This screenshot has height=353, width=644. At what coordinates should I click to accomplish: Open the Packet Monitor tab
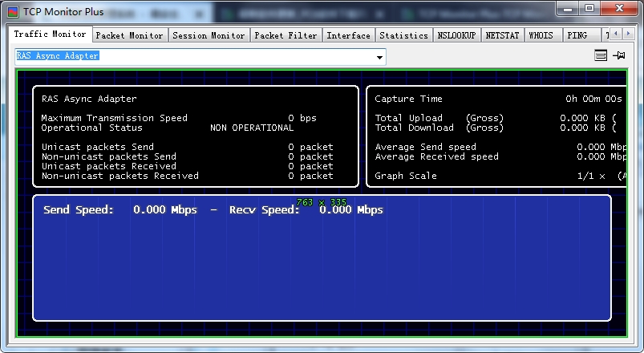[129, 36]
